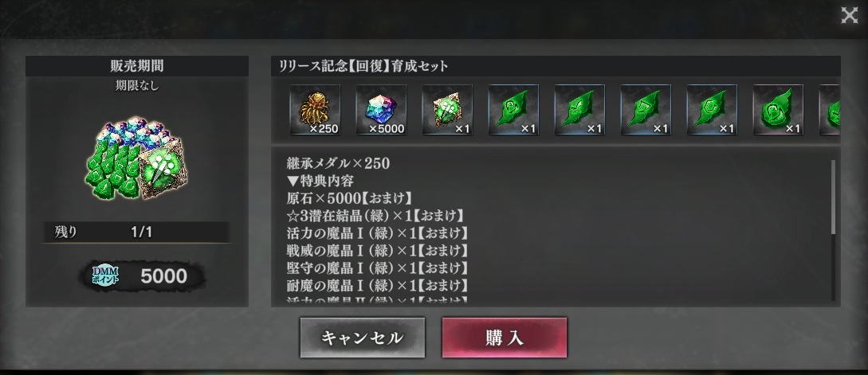This screenshot has width=868, height=375.
Task: Tap the rounded 活力の魔晶Ⅱ crystal icon
Action: coord(778,110)
